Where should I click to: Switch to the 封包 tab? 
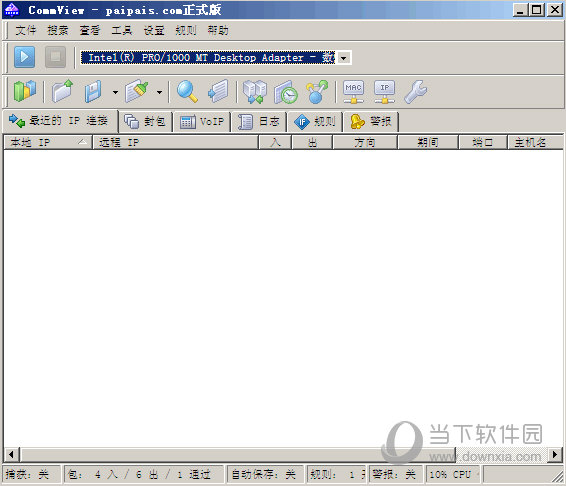coord(146,122)
